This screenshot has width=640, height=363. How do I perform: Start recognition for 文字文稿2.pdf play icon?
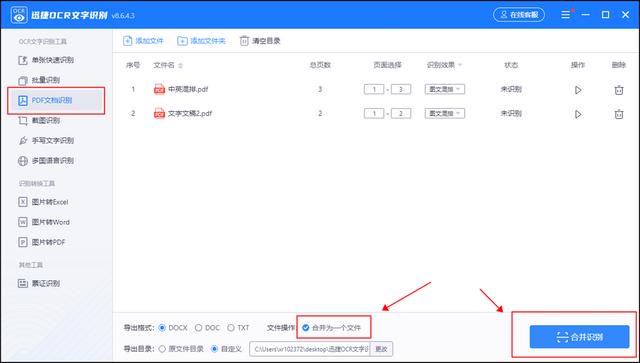point(578,114)
